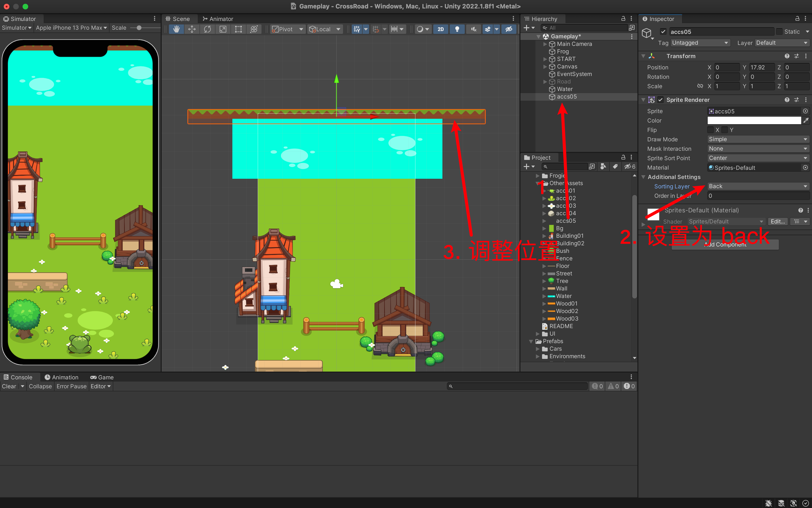Toggle the scale constrain proportions link

(x=700, y=86)
